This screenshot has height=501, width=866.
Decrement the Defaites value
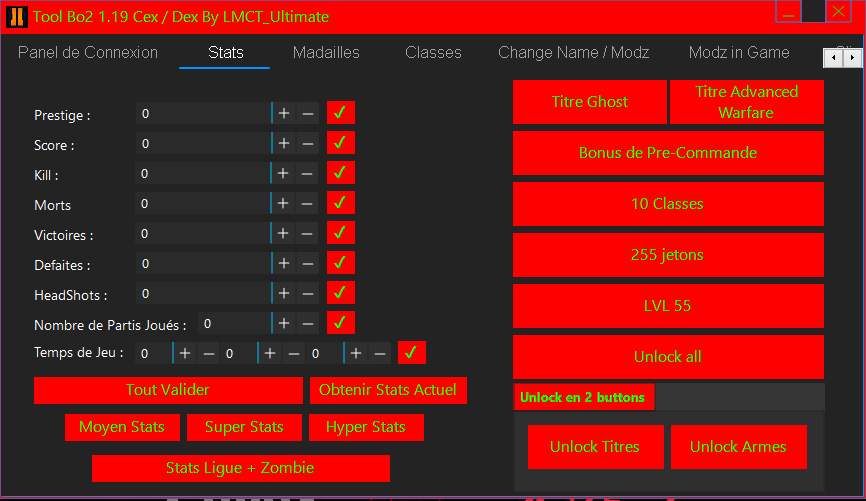click(308, 263)
